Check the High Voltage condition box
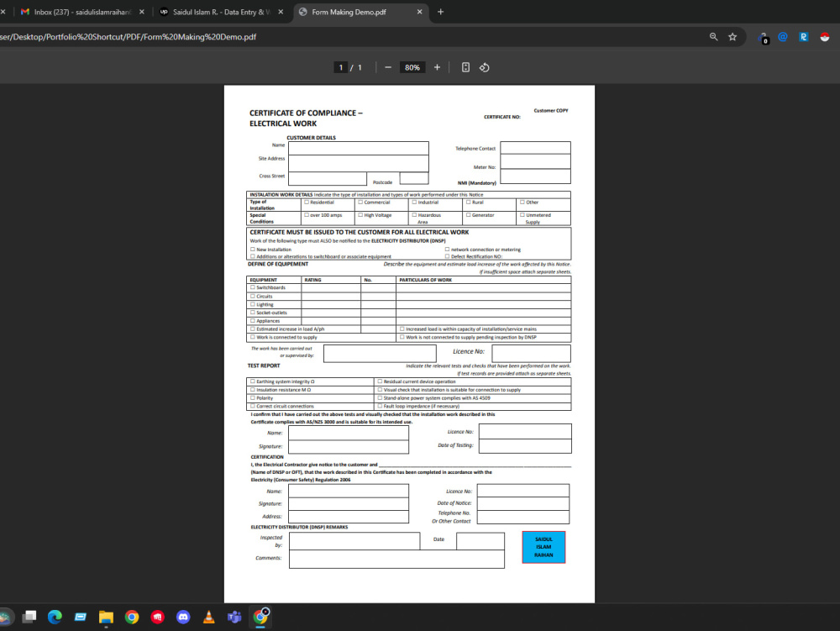 pyautogui.click(x=360, y=215)
